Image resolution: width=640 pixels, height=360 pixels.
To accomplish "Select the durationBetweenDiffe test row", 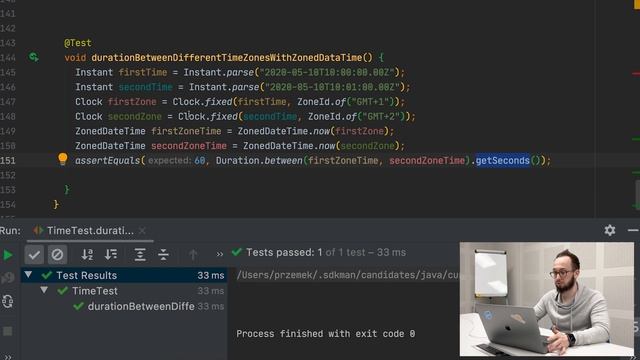I will coord(124,306).
